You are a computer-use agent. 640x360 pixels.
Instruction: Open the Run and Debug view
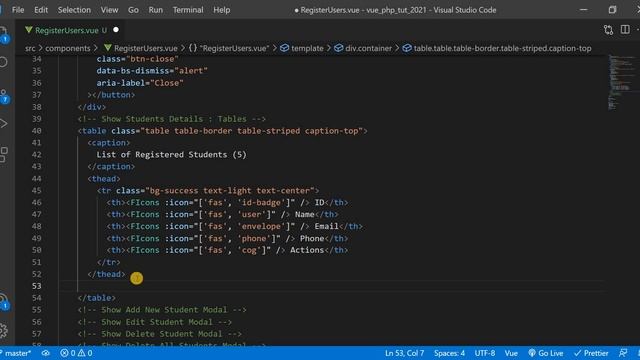point(4,123)
